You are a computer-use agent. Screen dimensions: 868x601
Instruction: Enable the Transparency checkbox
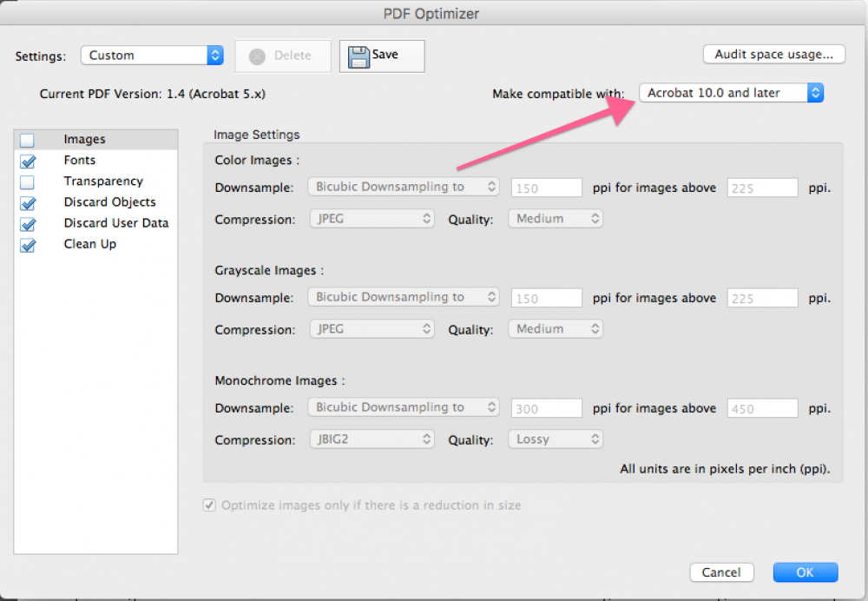point(27,181)
